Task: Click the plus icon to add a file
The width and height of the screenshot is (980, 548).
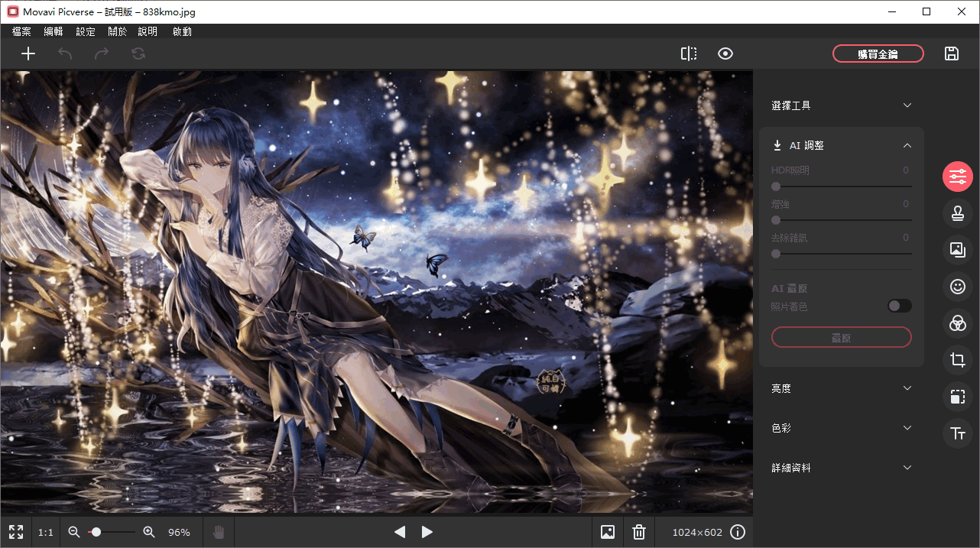Action: point(28,54)
